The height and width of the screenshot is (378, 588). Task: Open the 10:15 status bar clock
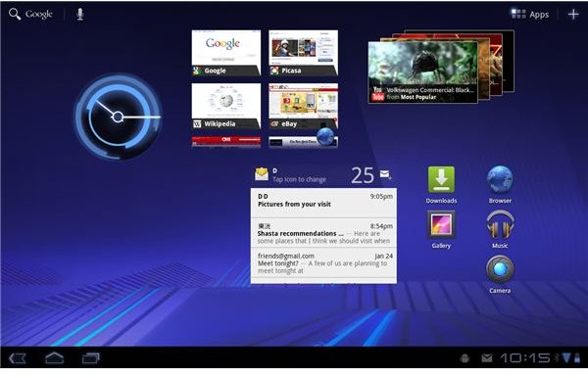click(525, 358)
